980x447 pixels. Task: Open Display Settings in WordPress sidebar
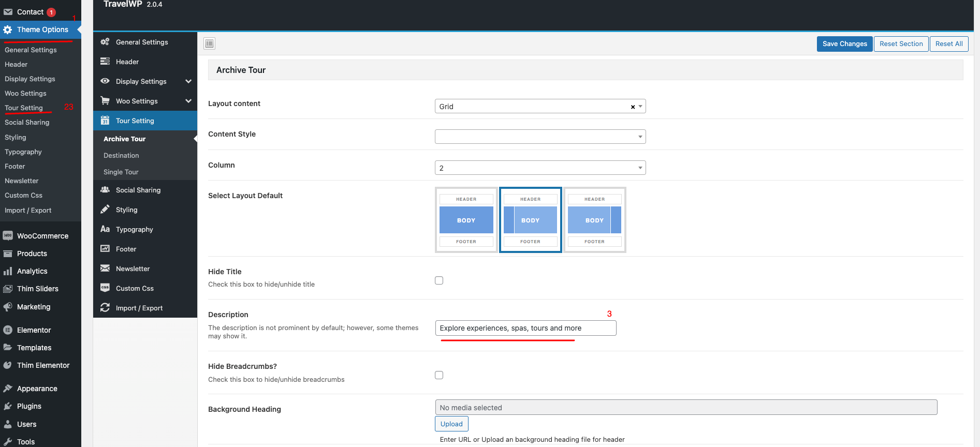(x=30, y=79)
